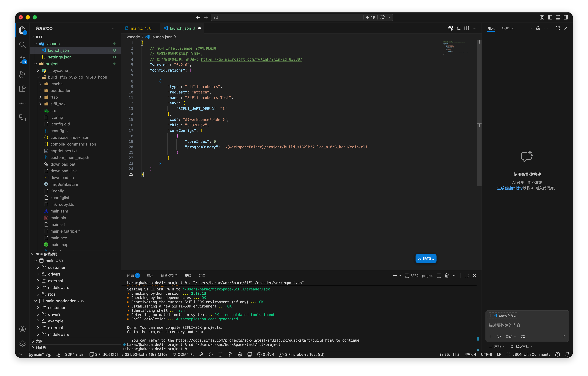Switch to the 输出 output panel tab

pos(150,276)
